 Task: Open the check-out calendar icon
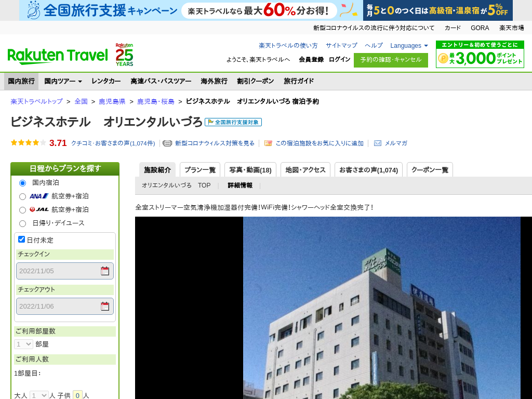(105, 306)
